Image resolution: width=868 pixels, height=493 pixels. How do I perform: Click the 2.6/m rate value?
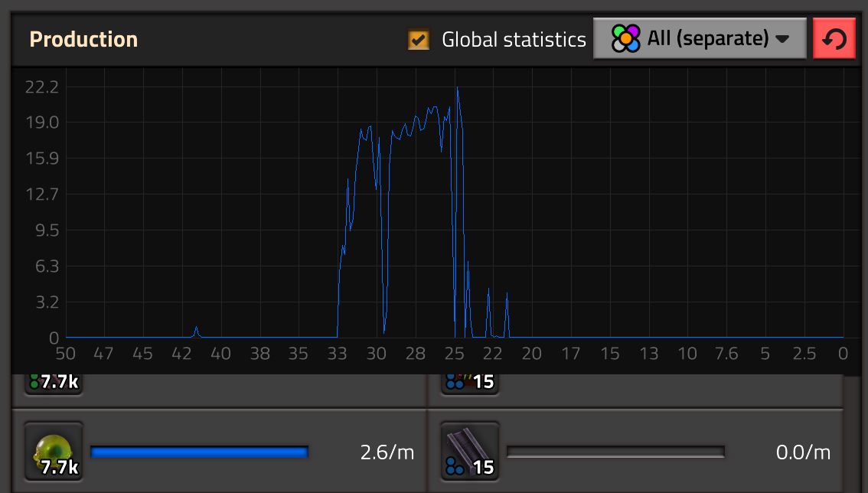387,452
